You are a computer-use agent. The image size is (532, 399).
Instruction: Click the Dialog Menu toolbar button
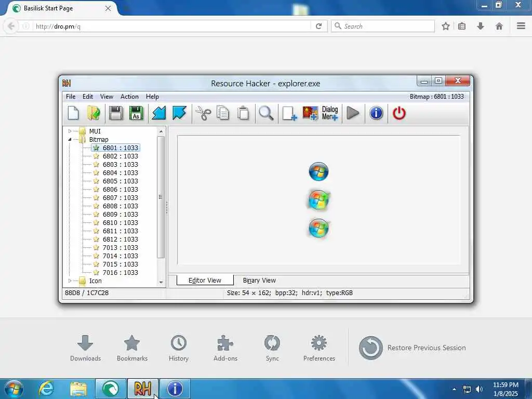(x=330, y=113)
